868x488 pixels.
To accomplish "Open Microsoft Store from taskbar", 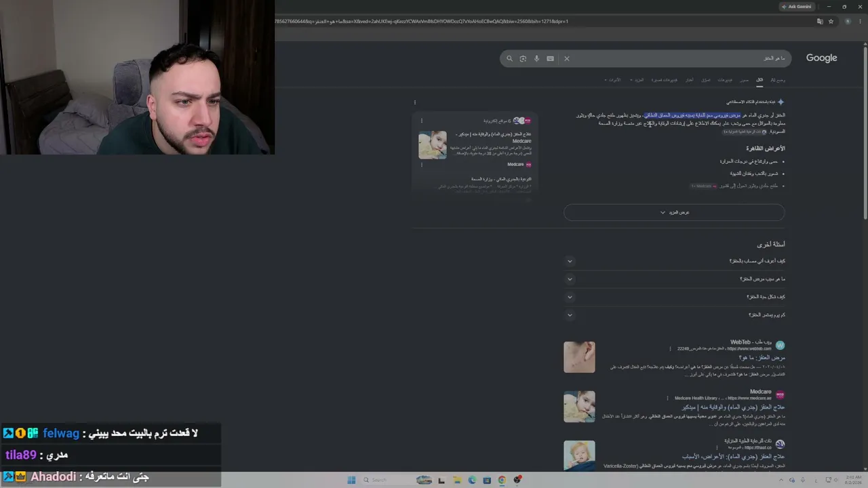I will (x=487, y=481).
